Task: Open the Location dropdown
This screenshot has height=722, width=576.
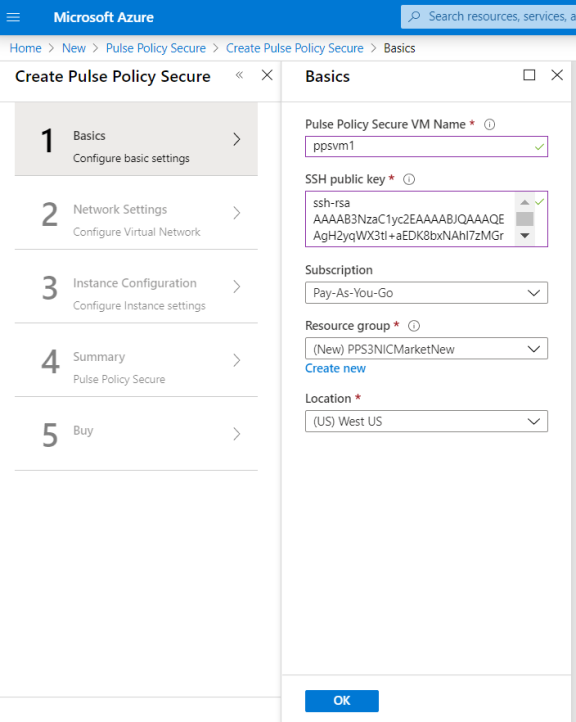Action: 426,421
